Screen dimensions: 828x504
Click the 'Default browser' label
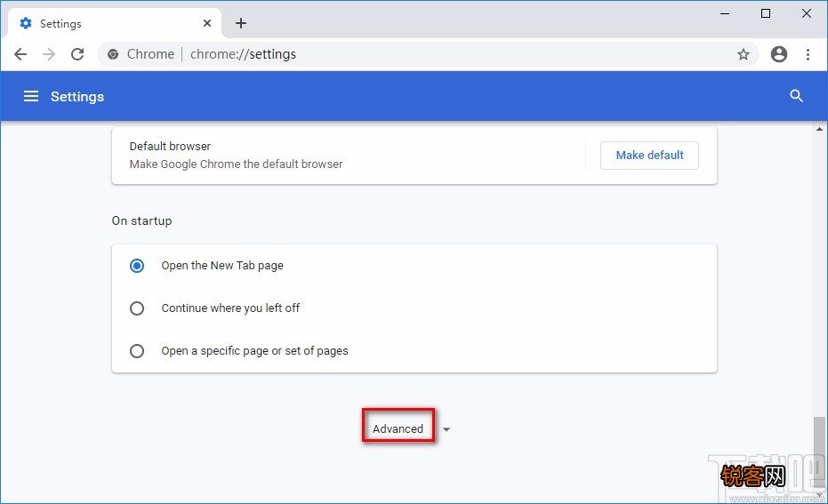click(170, 146)
